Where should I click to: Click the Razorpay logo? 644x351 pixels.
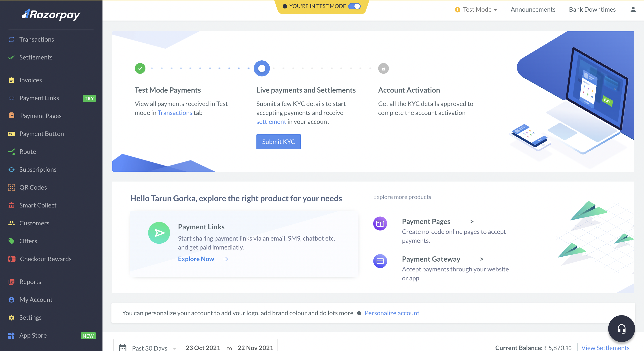click(x=51, y=14)
